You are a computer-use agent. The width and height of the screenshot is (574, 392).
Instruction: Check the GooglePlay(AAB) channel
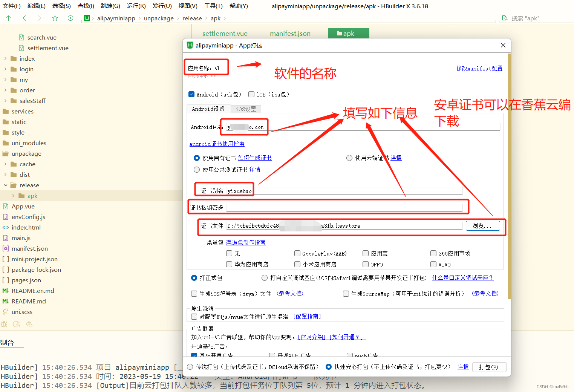(x=297, y=253)
